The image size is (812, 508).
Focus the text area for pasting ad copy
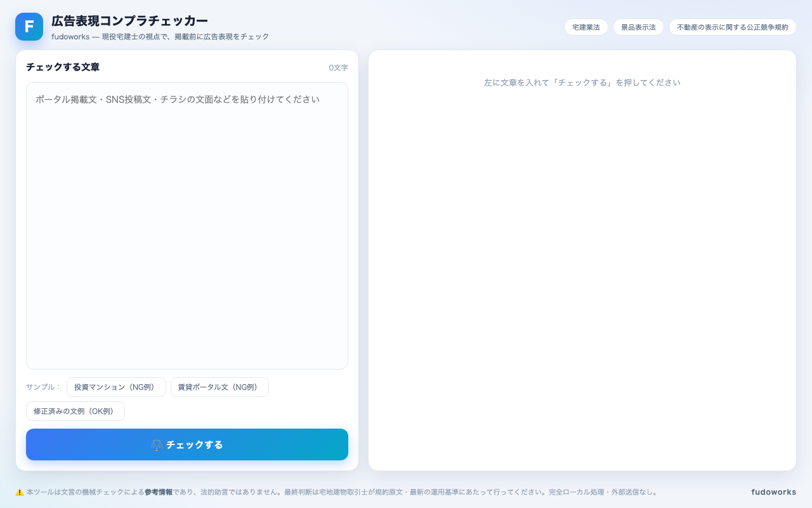[x=187, y=225]
